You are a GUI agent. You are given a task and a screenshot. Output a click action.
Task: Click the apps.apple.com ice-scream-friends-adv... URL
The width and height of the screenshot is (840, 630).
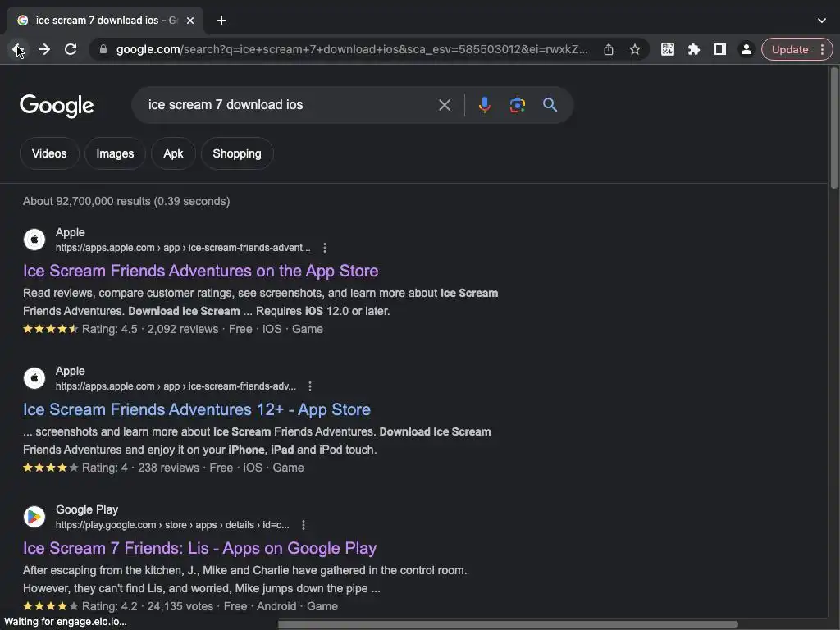coord(176,387)
